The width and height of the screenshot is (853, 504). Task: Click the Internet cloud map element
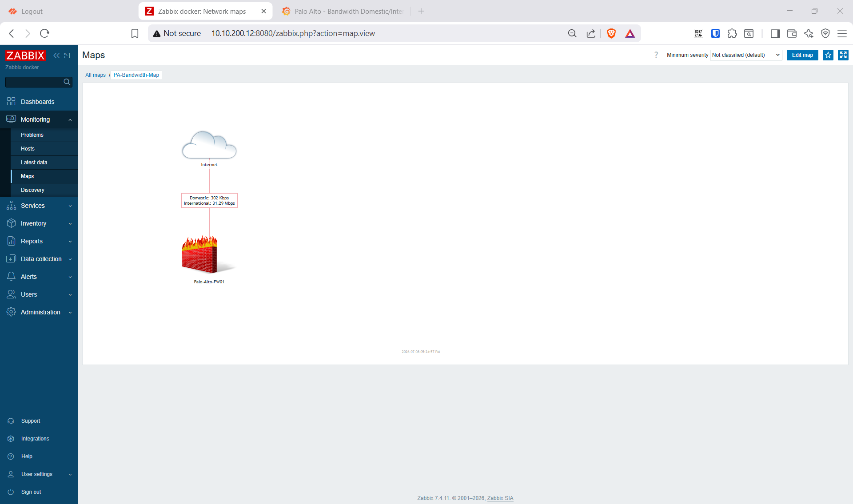point(209,145)
